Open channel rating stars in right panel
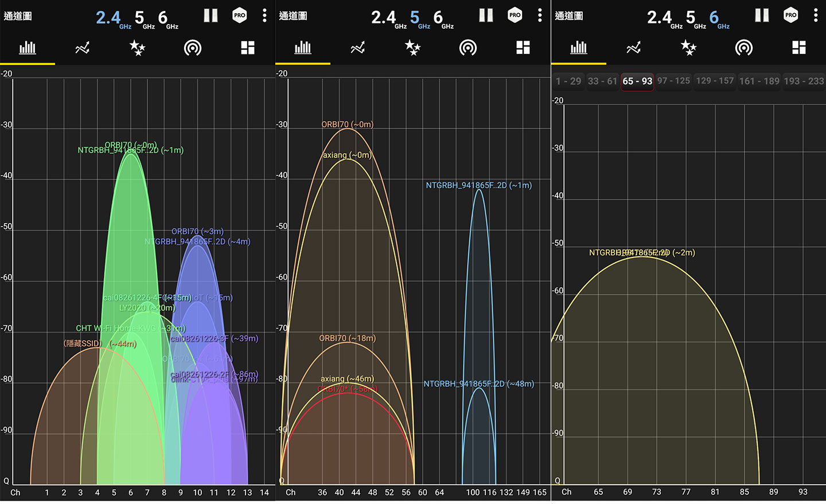The image size is (826, 504). point(688,48)
